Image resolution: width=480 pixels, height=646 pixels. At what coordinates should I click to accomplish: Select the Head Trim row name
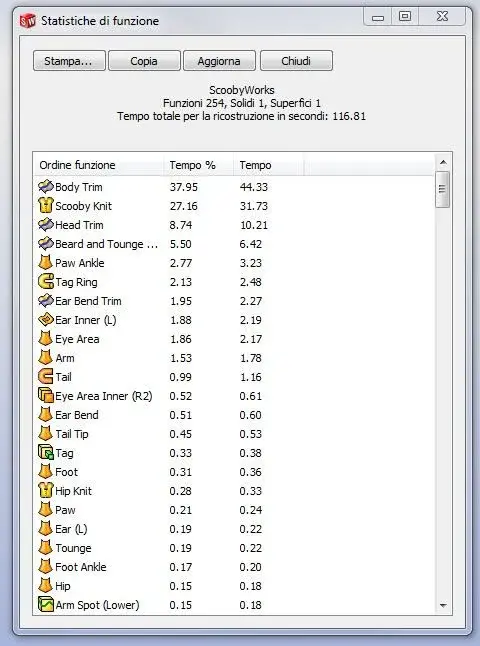coord(79,225)
